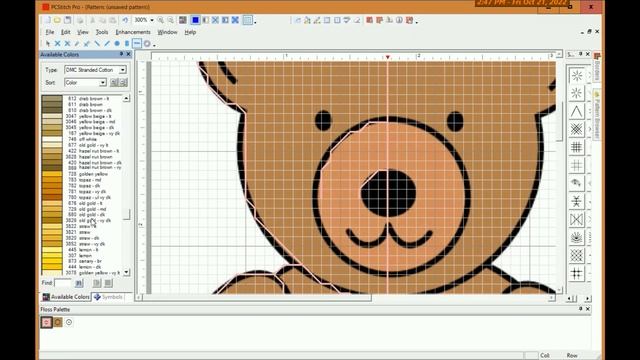This screenshot has width=640, height=360.
Task: Select the blue round bead tool
Action: pyautogui.click(x=117, y=43)
